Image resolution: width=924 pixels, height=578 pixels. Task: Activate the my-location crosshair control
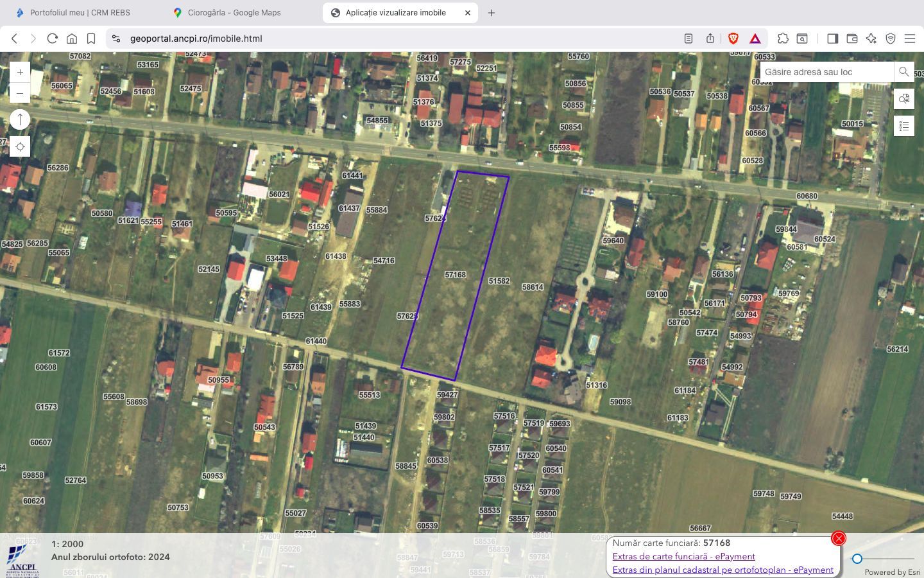point(20,146)
